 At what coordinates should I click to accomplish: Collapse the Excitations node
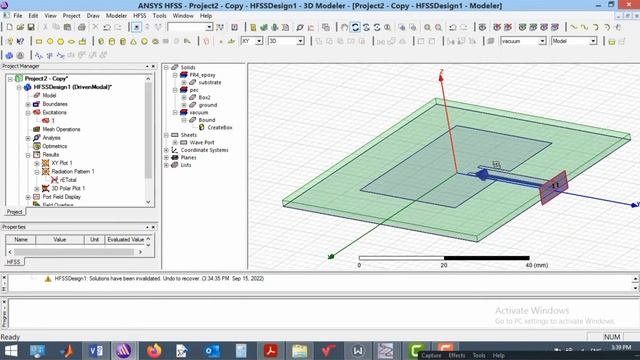[x=28, y=113]
